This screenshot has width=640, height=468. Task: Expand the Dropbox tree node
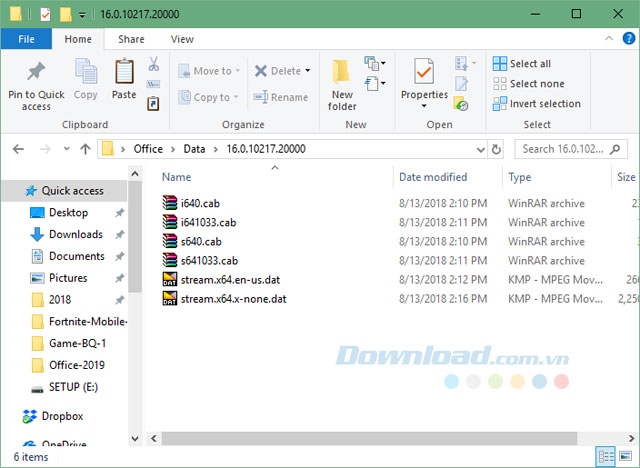pyautogui.click(x=11, y=416)
